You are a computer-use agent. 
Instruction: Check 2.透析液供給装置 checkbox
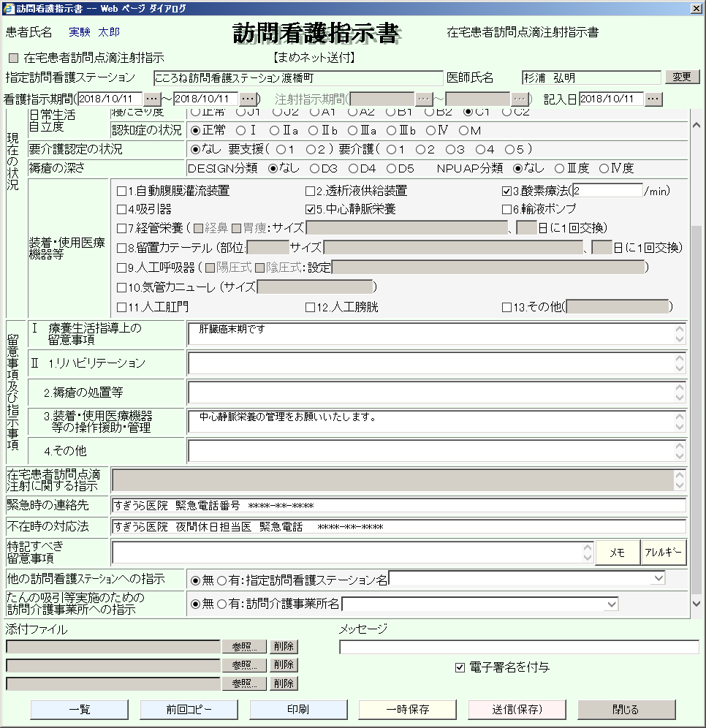point(310,192)
